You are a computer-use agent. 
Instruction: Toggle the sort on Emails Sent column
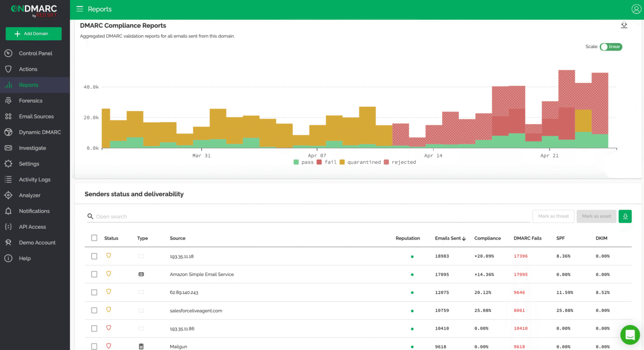point(450,238)
